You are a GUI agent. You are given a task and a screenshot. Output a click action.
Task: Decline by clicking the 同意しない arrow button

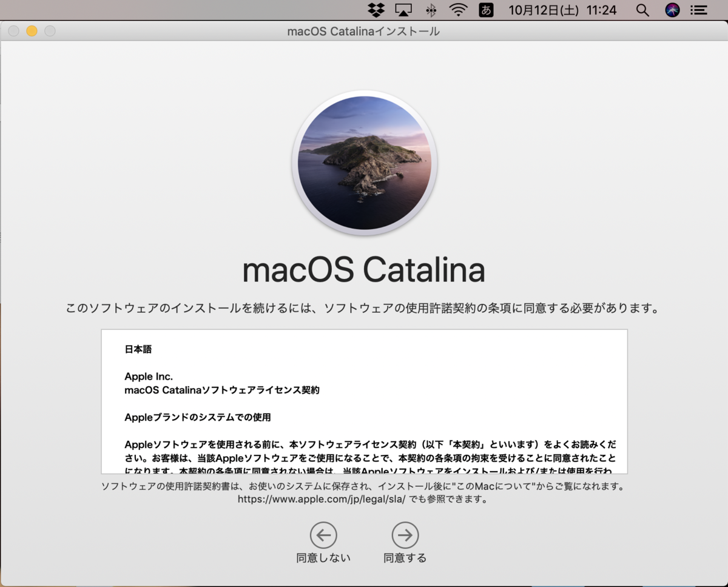[323, 535]
